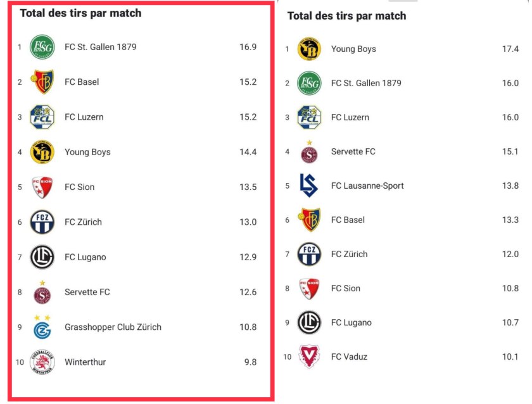The height and width of the screenshot is (404, 532).
Task: Open Young Boys name ranked fourth
Action: (87, 152)
